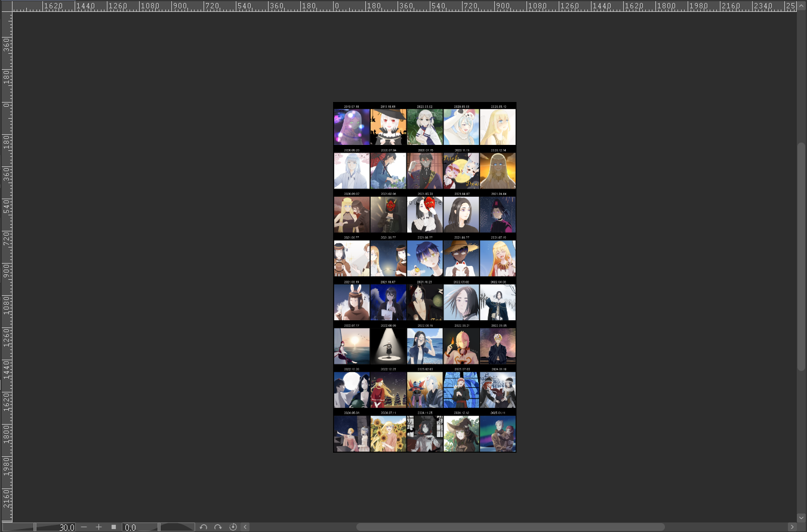Click the orange Halloween witch artwork

(x=389, y=127)
